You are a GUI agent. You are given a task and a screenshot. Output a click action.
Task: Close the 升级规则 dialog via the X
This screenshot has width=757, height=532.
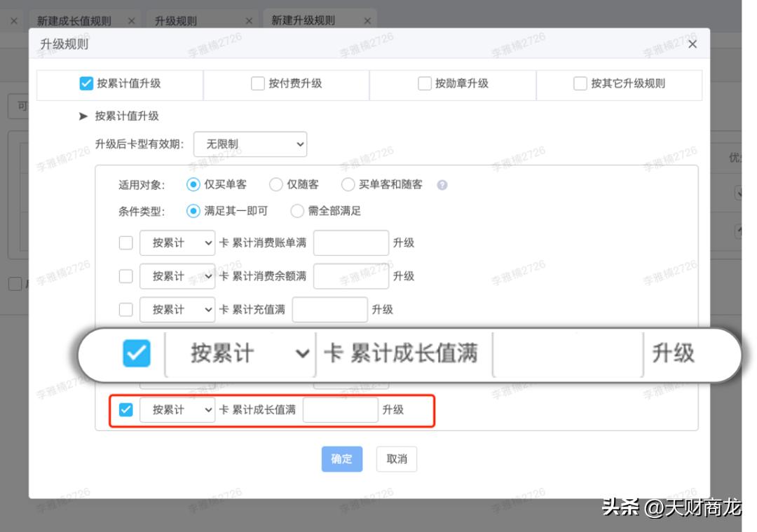pyautogui.click(x=693, y=43)
